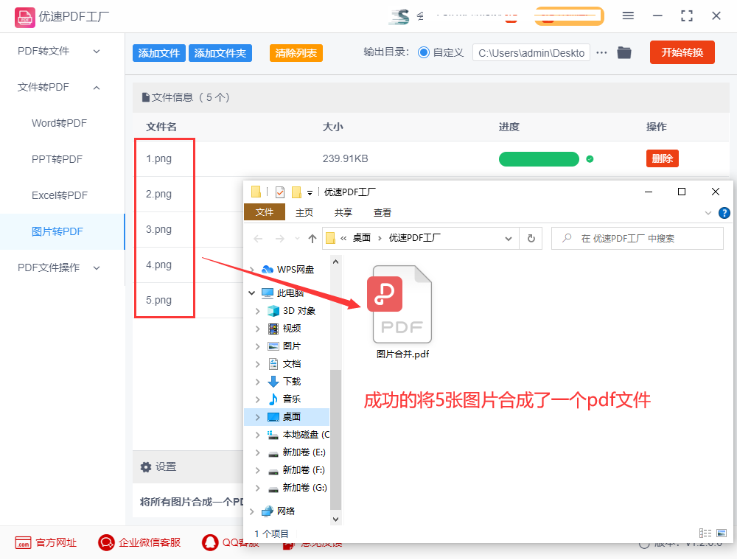Open the 查看 ribbon tab
The image size is (737, 560).
[x=382, y=213]
